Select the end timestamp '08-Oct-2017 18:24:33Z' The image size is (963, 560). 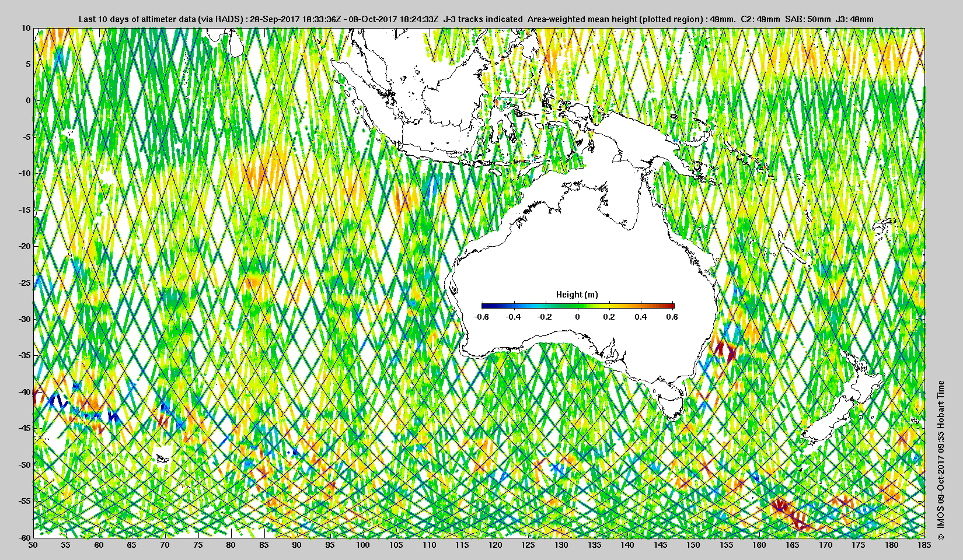pos(393,19)
